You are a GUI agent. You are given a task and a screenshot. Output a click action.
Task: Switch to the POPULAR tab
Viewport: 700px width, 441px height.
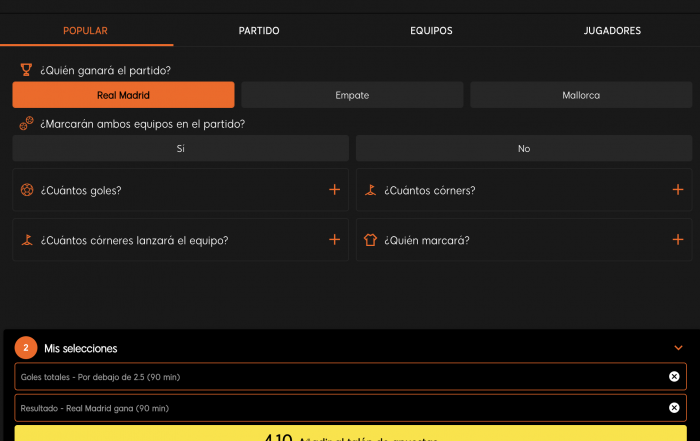[85, 31]
